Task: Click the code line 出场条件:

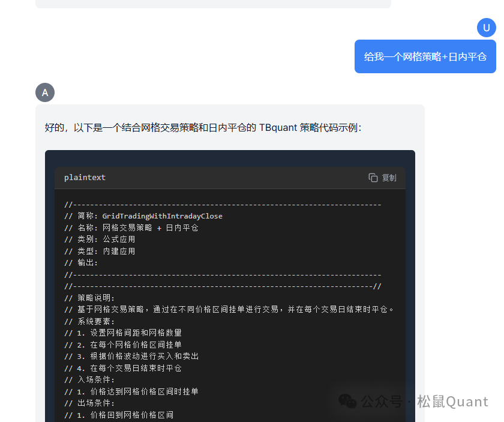Action: tap(89, 403)
